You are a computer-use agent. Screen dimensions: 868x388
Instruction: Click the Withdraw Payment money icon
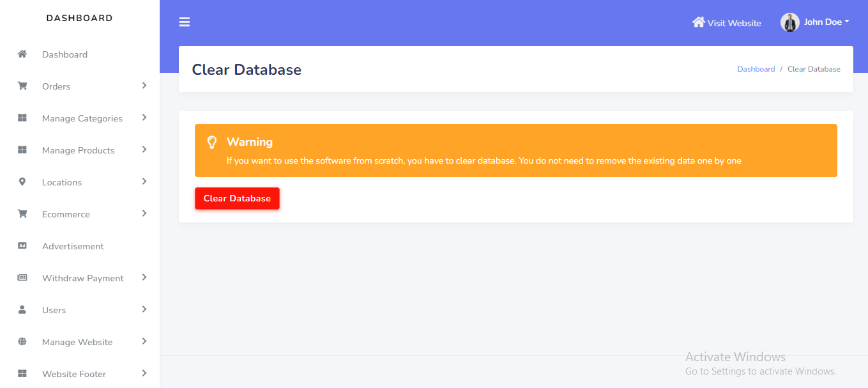click(x=22, y=278)
